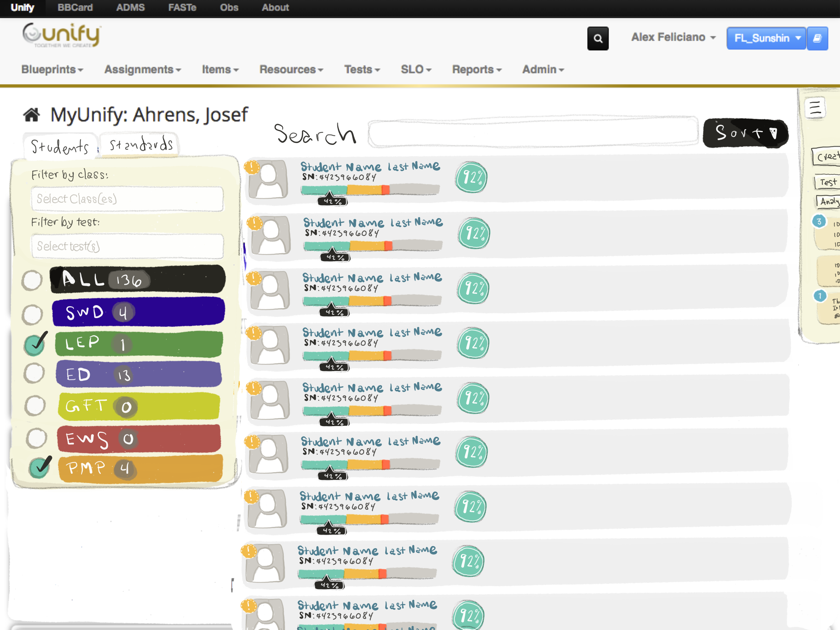Click FASTe in the top bar
The height and width of the screenshot is (630, 840).
click(182, 8)
